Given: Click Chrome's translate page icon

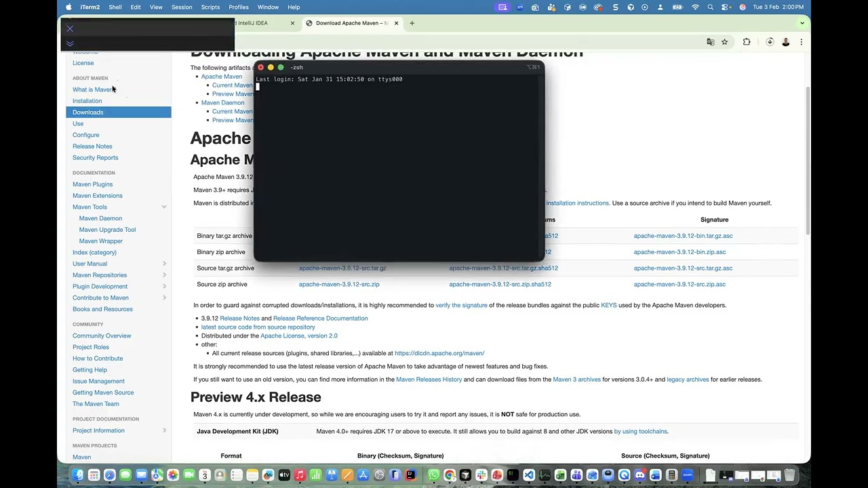Looking at the screenshot, I should [710, 42].
